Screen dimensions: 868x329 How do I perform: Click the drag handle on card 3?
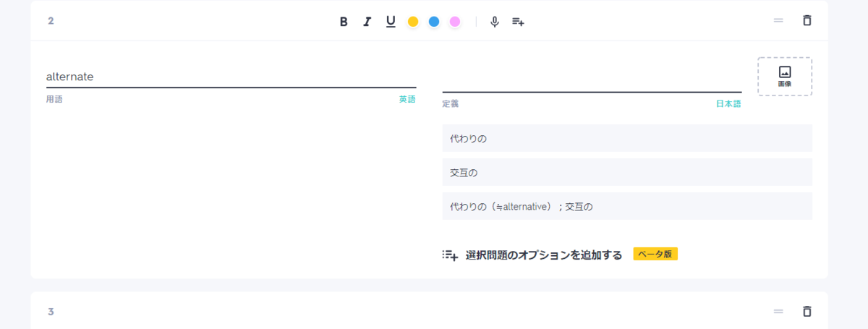(x=778, y=312)
